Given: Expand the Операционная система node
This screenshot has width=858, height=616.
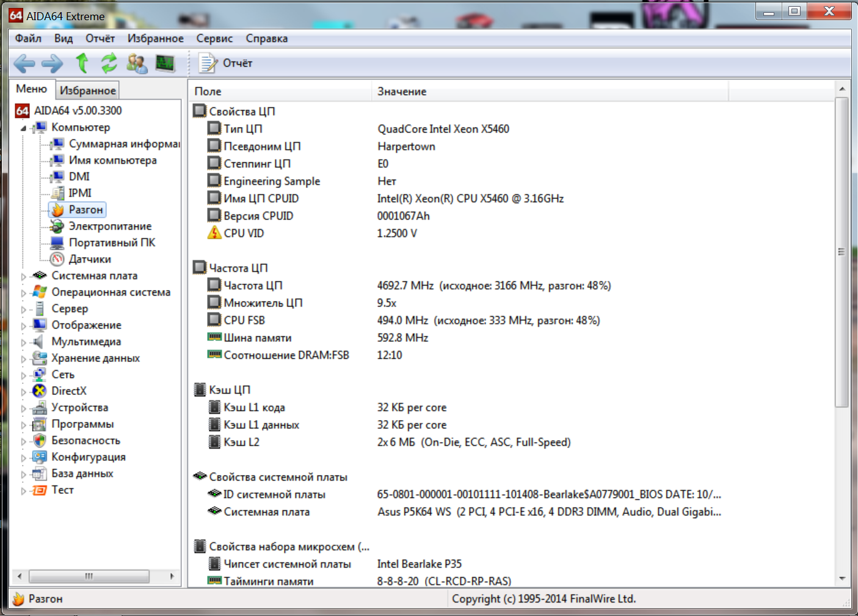Looking at the screenshot, I should point(24,293).
